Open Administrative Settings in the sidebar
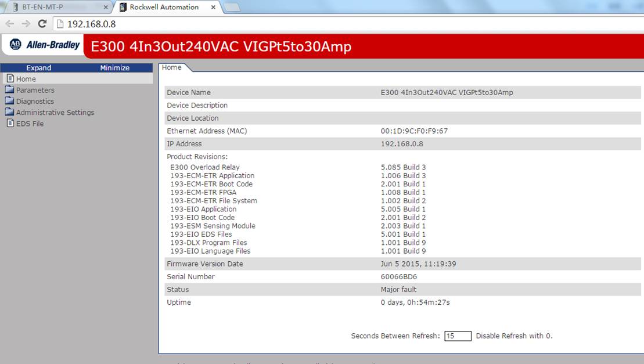Image resolution: width=644 pixels, height=364 pixels. click(x=55, y=112)
